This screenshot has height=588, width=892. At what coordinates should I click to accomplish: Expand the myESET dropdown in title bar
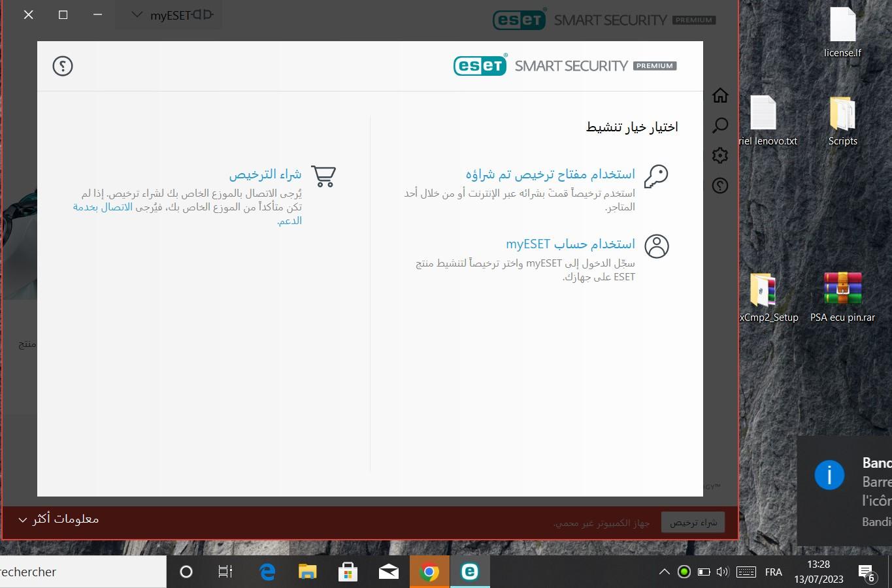169,15
